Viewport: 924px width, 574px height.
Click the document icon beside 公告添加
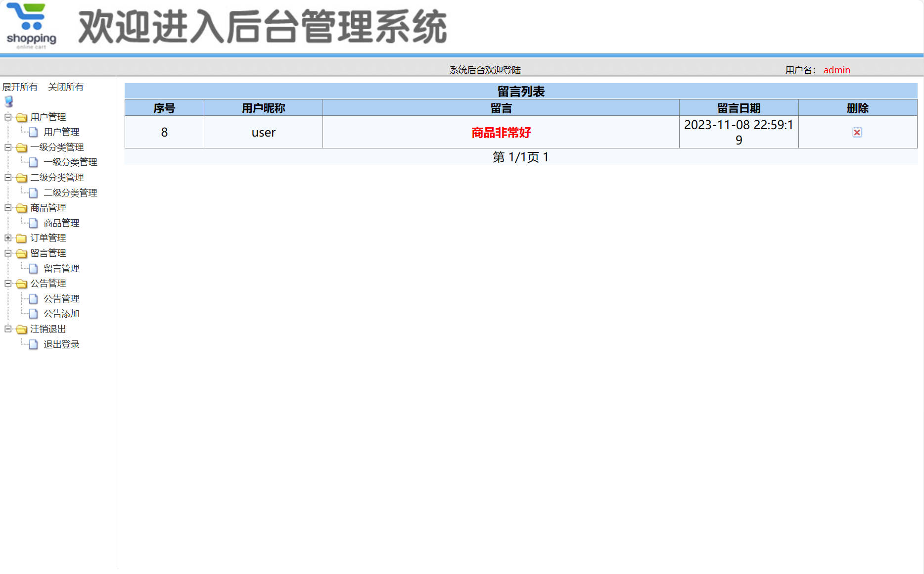(x=33, y=313)
